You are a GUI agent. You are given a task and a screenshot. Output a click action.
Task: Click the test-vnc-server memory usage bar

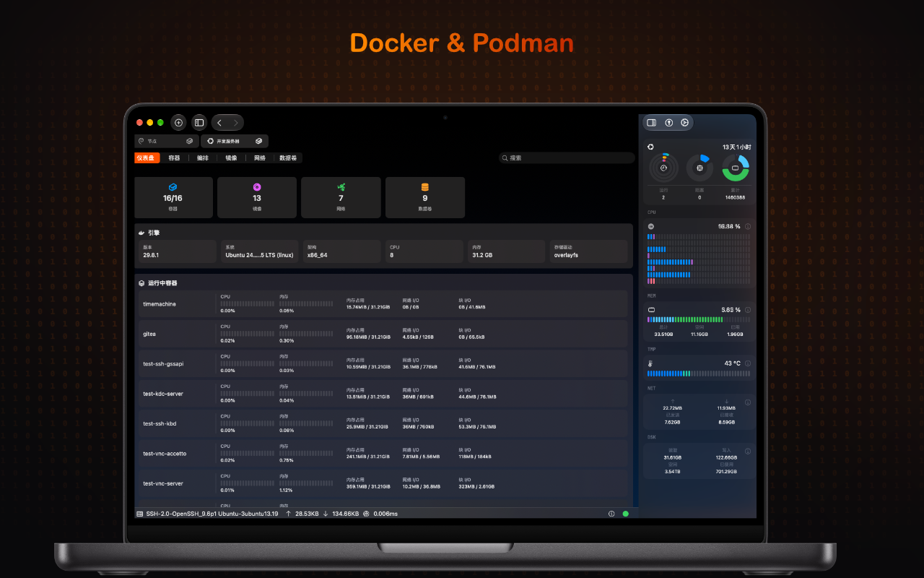coord(307,483)
